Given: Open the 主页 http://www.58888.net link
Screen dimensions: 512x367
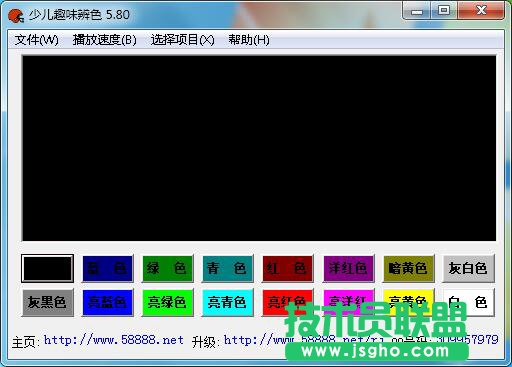Looking at the screenshot, I should click(113, 340).
